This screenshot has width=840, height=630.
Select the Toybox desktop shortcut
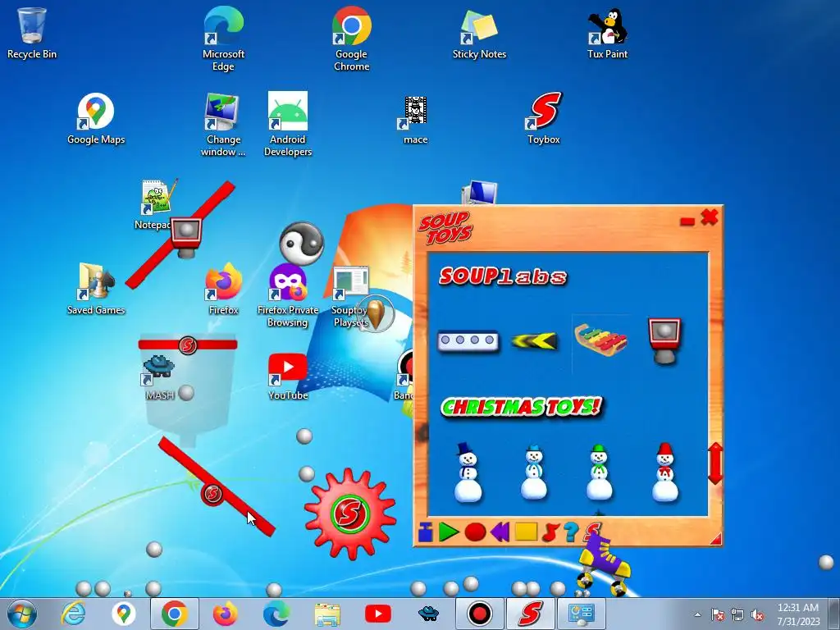(x=543, y=118)
